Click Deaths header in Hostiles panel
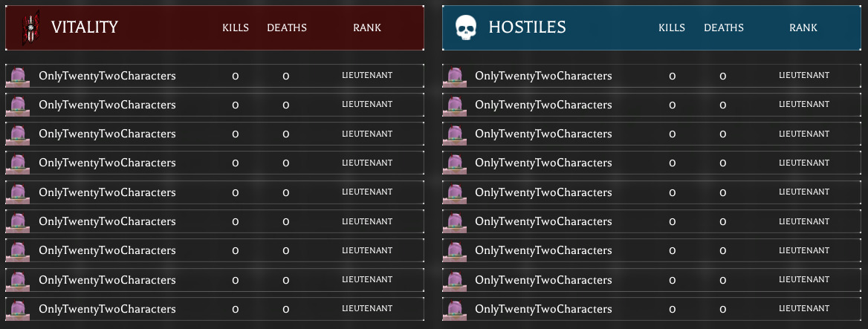Image resolution: width=868 pixels, height=329 pixels. tap(723, 28)
